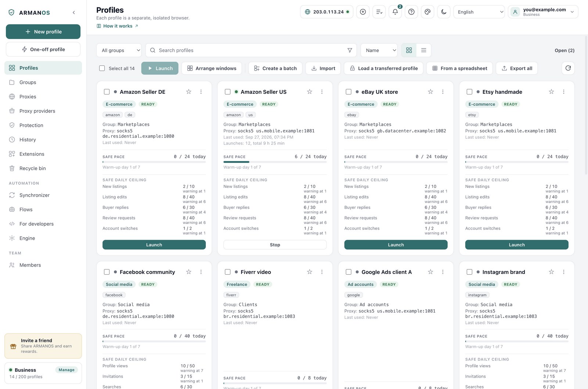Check the Amazon Seller US profile box
The width and height of the screenshot is (588, 389).
pyautogui.click(x=228, y=92)
